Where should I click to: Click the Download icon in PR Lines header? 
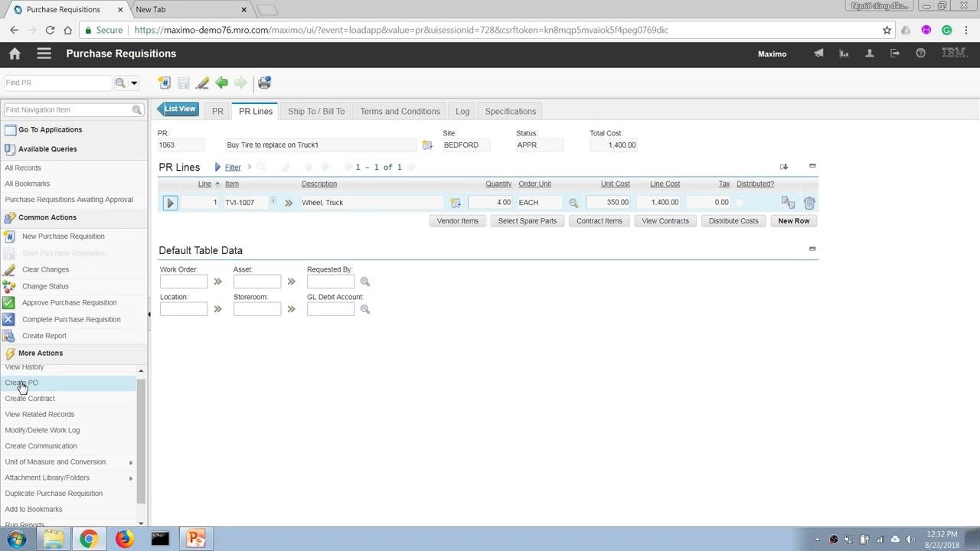(x=784, y=167)
